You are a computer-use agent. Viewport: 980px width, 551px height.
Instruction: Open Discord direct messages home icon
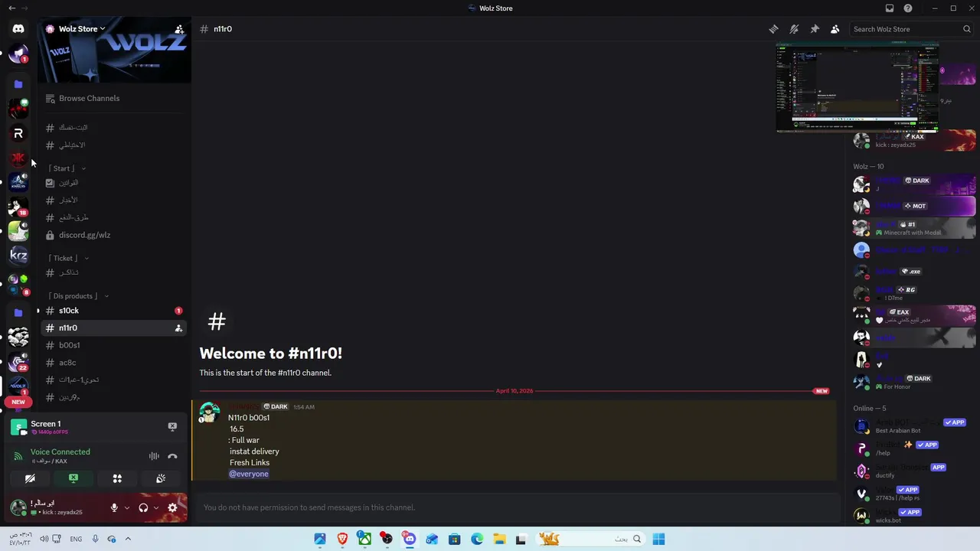[x=18, y=29]
